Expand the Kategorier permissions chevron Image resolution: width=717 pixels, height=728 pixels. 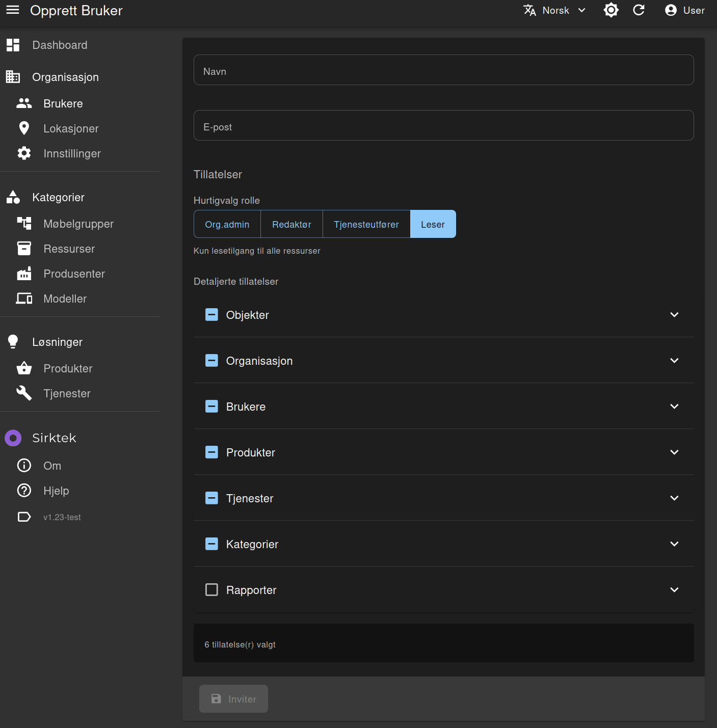click(x=674, y=544)
